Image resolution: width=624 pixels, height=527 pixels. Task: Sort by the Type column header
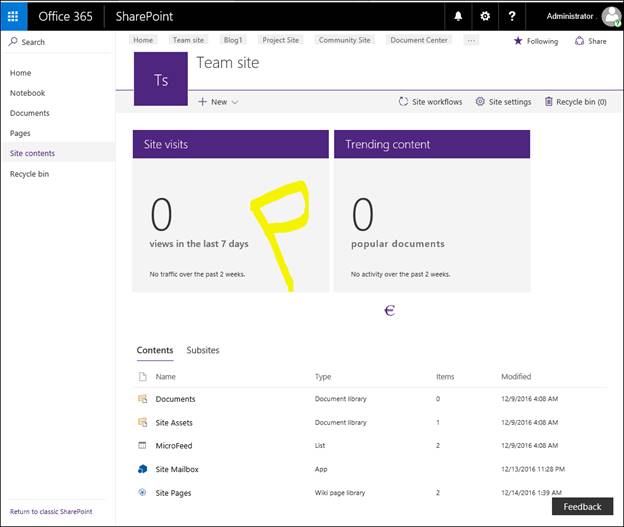(323, 377)
